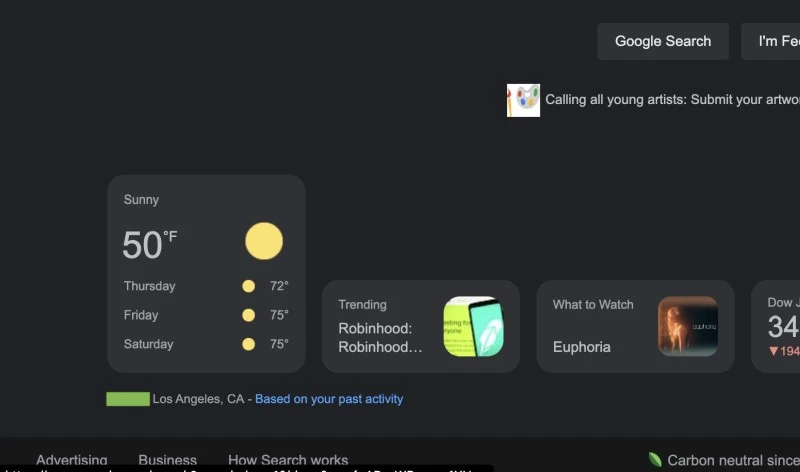Open the How Search works link

[288, 460]
